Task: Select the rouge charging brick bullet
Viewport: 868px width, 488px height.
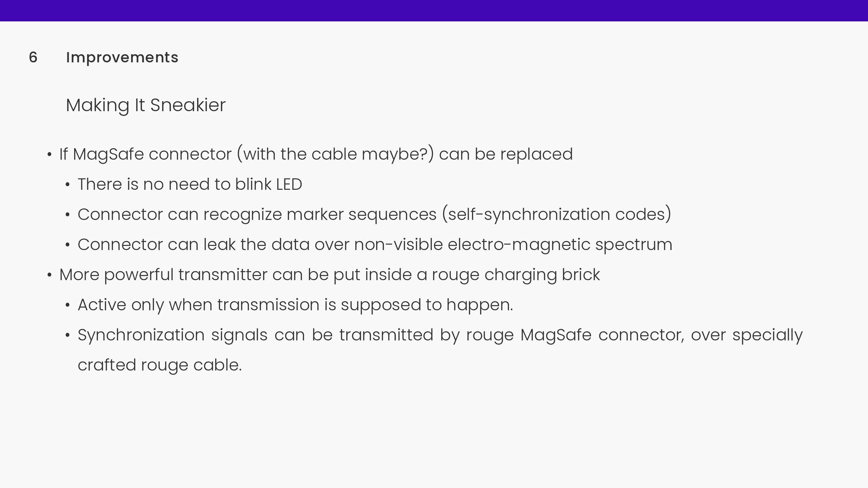Action: tap(330, 275)
